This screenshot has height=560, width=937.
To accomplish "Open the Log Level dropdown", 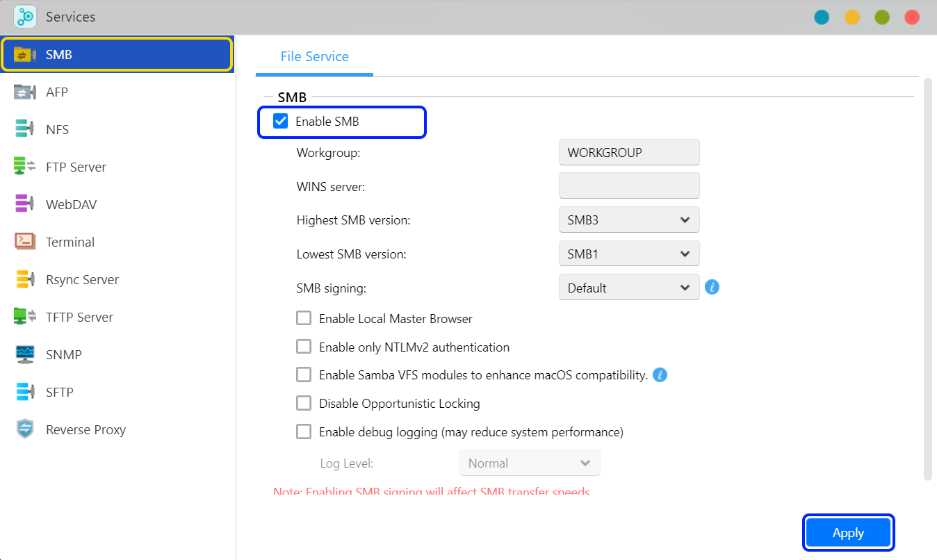I will (x=530, y=463).
